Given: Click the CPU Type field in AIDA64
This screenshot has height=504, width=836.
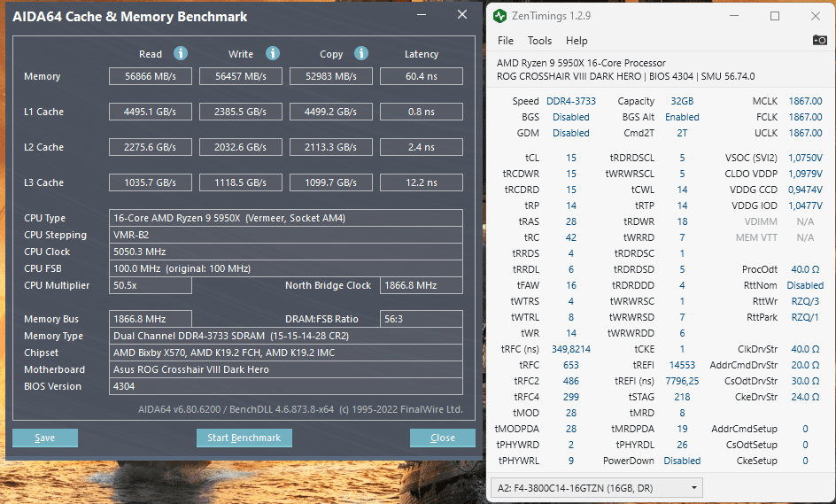Looking at the screenshot, I should (286, 218).
